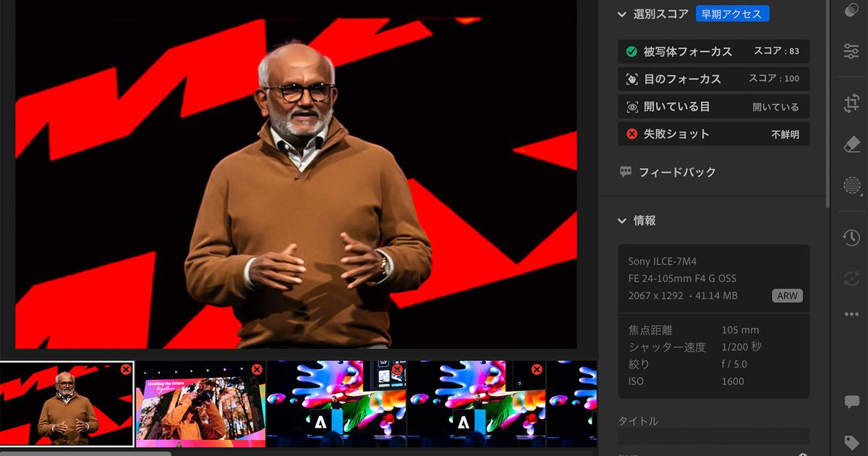Click the red X icon beside 失敗ショット
This screenshot has width=868, height=456.
631,134
